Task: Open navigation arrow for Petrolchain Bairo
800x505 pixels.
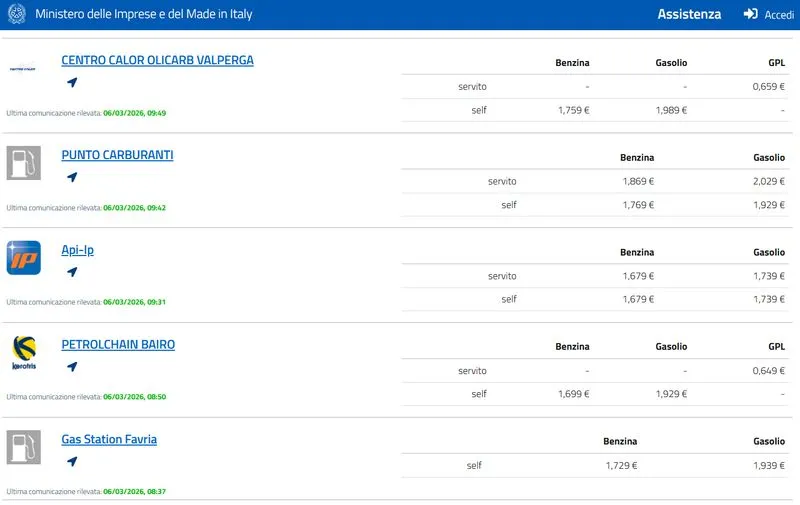Action: tap(72, 367)
